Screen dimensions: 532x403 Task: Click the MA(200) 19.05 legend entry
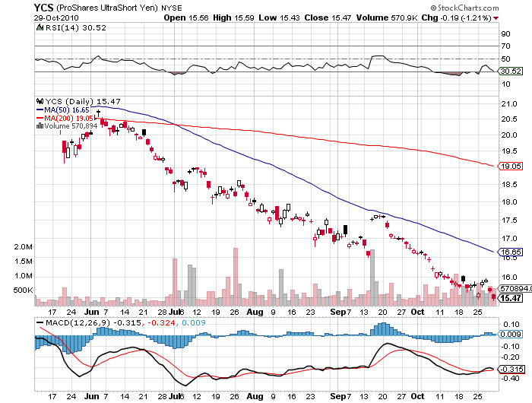(65, 118)
